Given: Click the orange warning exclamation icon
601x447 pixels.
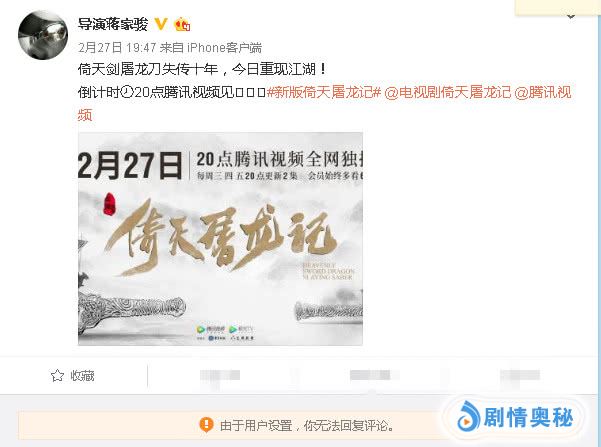Looking at the screenshot, I should [206, 425].
